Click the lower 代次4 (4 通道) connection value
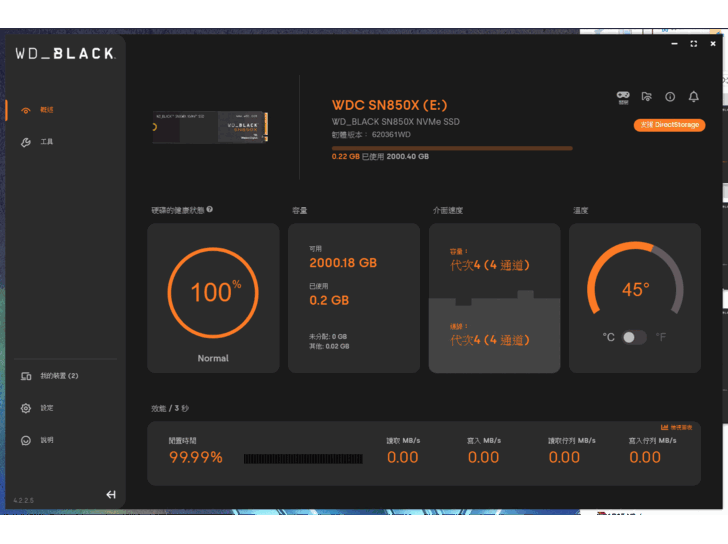 point(490,340)
